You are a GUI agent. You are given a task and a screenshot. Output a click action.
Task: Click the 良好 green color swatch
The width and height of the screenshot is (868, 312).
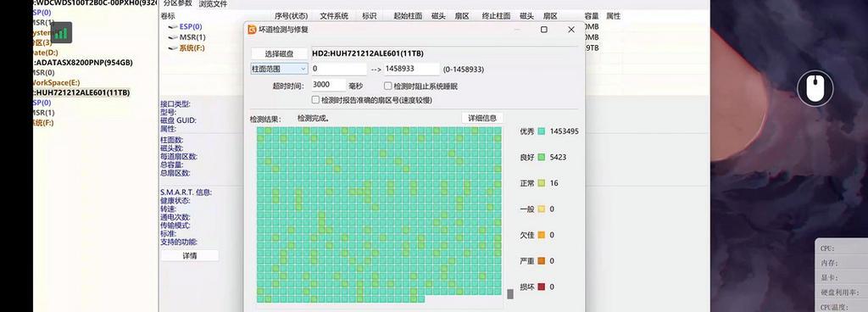tap(542, 158)
